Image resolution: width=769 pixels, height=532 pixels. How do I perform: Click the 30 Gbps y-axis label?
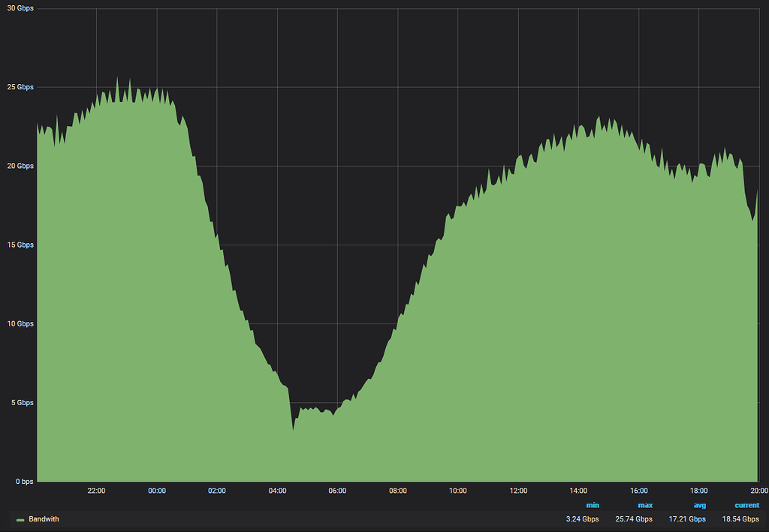19,8
